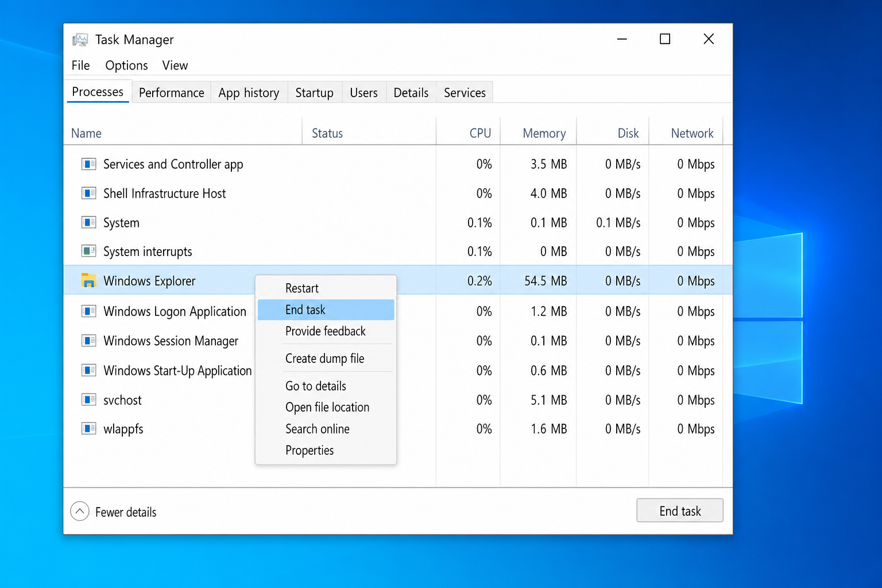Open the Startup tab
882x588 pixels.
tap(314, 92)
